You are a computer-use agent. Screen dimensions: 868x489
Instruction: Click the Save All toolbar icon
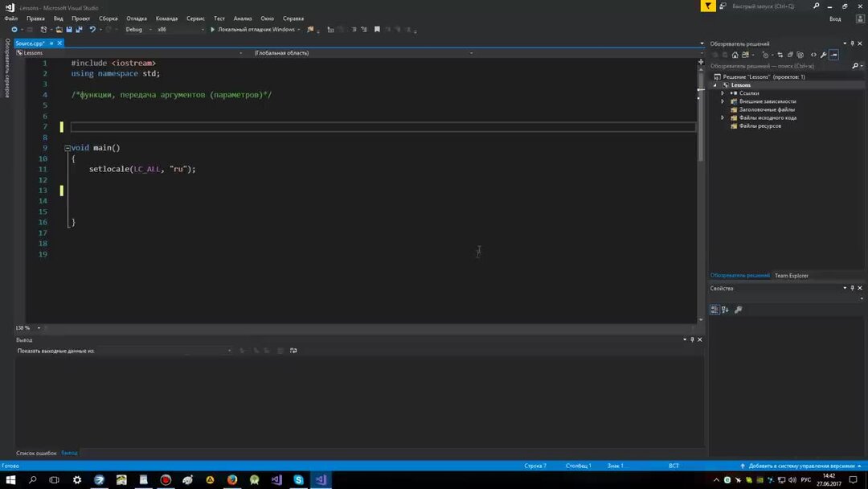pos(79,29)
